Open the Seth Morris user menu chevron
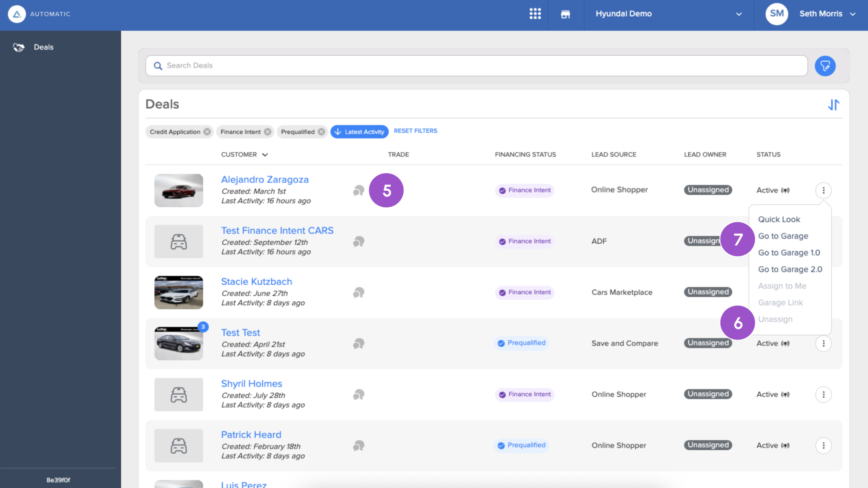 point(852,14)
